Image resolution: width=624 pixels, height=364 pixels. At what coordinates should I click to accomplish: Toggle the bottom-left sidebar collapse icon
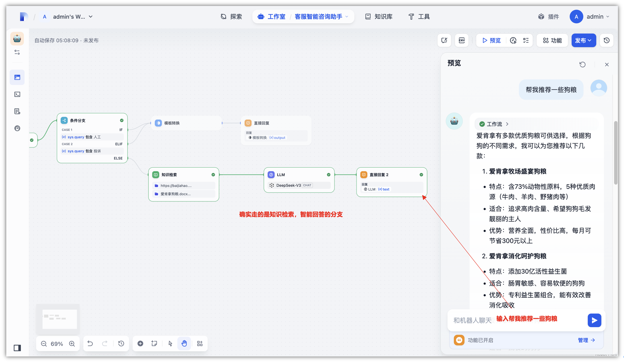tap(17, 348)
